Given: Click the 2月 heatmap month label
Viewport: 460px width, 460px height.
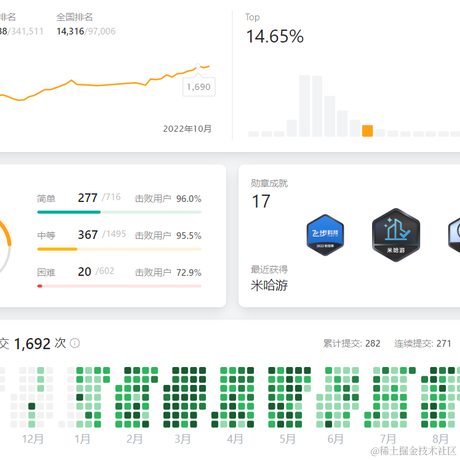Looking at the screenshot, I should pyautogui.click(x=134, y=439).
